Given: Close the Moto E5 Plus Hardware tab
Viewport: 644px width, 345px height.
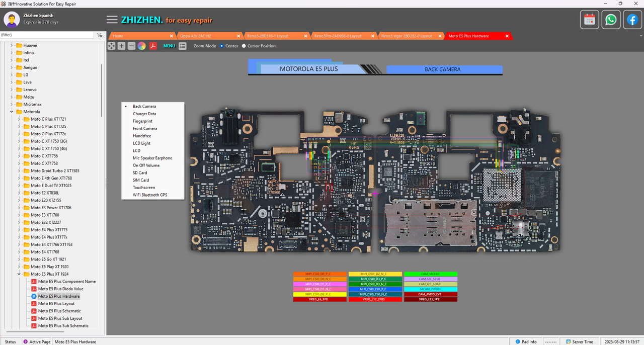Looking at the screenshot, I should pos(507,36).
